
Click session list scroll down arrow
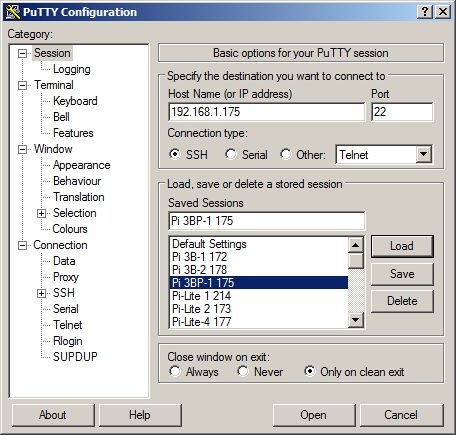pos(356,320)
